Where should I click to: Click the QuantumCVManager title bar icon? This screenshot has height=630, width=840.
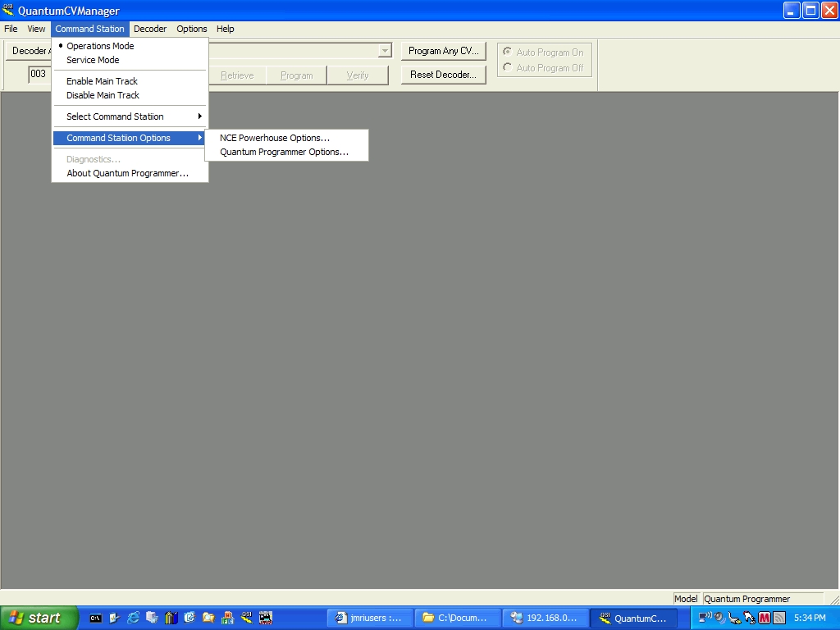pos(8,10)
